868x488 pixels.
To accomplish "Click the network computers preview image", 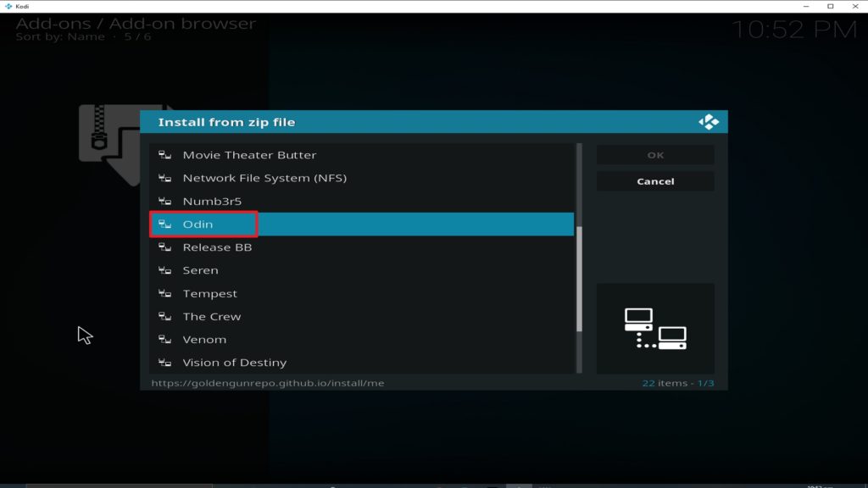I will click(x=655, y=329).
